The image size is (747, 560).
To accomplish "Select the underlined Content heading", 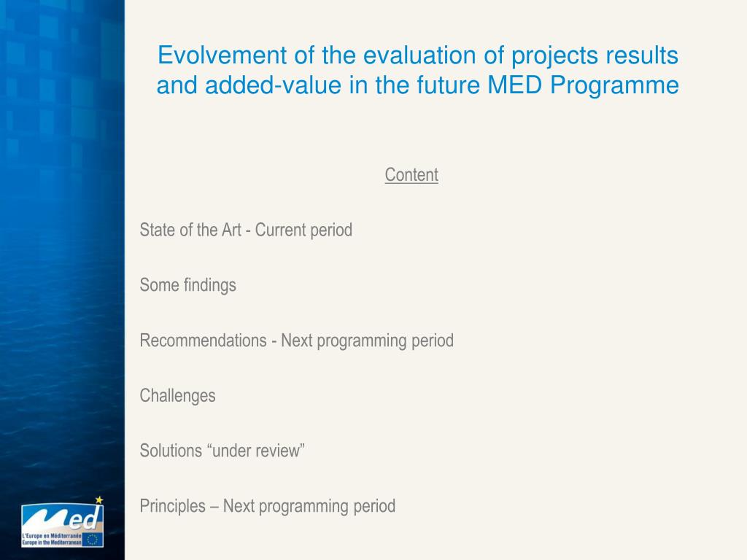I will (411, 175).
